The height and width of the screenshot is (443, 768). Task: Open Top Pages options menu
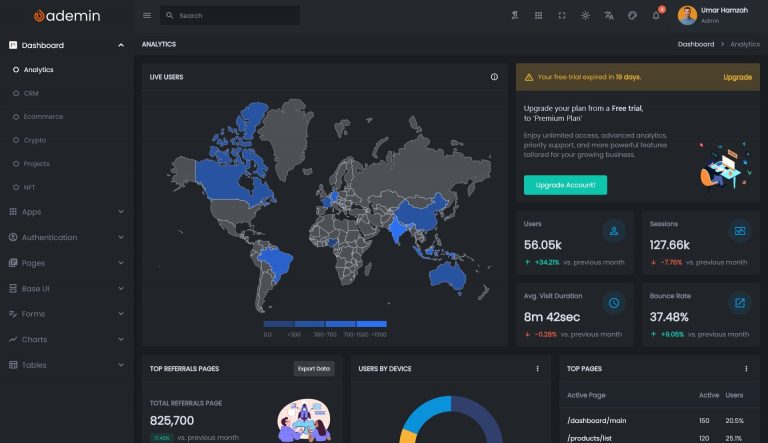coord(746,369)
